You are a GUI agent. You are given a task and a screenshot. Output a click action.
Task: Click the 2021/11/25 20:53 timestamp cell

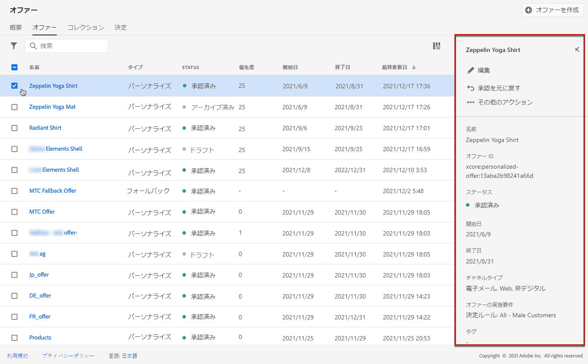point(406,338)
